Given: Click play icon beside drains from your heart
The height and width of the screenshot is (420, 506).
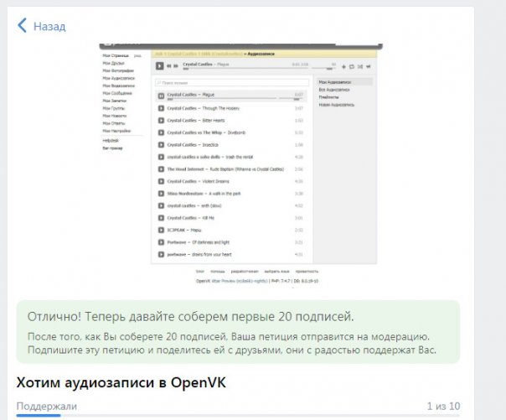Looking at the screenshot, I should point(161,254).
